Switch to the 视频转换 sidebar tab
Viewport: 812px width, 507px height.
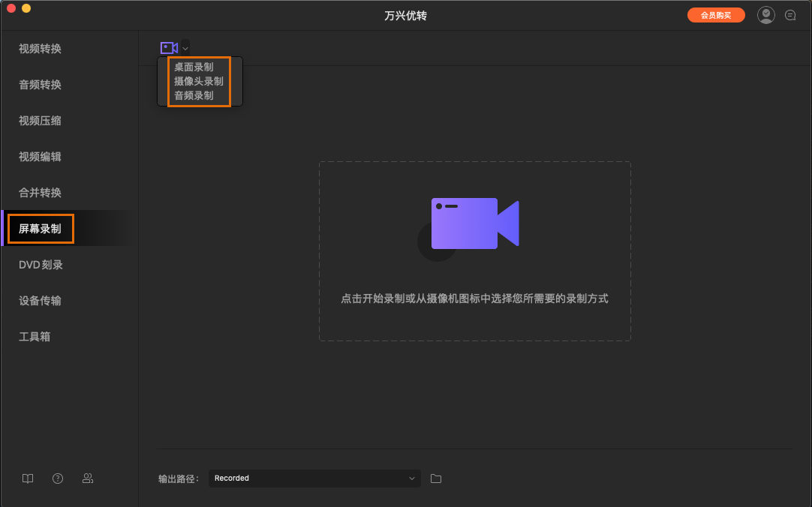[x=40, y=48]
